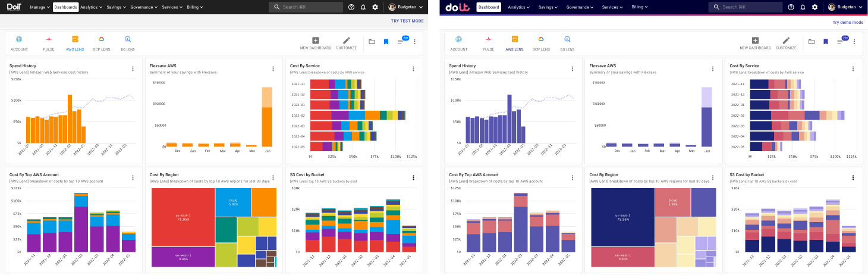Open notifications bell in the purple dashboard
Image resolution: width=868 pixels, height=275 pixels.
click(803, 7)
